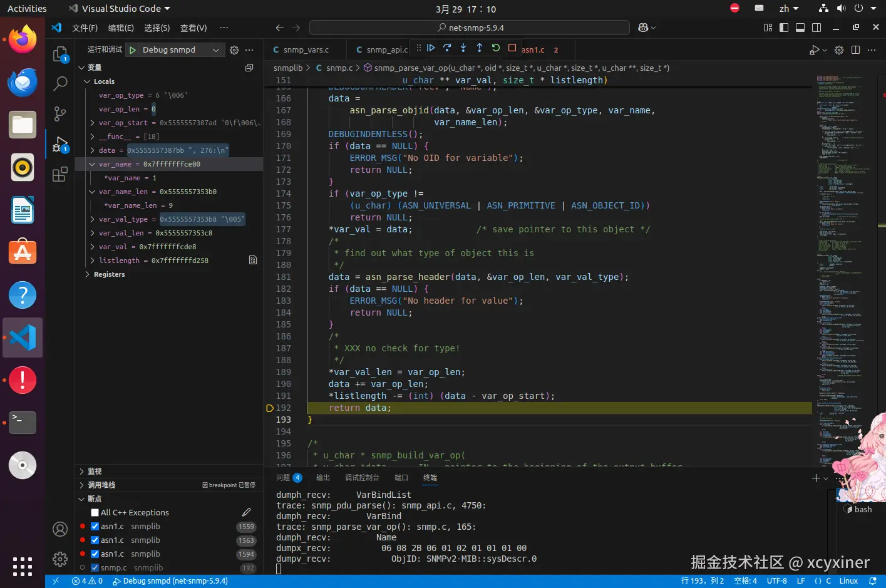Click the Step Out debug arrow
The image size is (886, 588).
click(x=480, y=48)
